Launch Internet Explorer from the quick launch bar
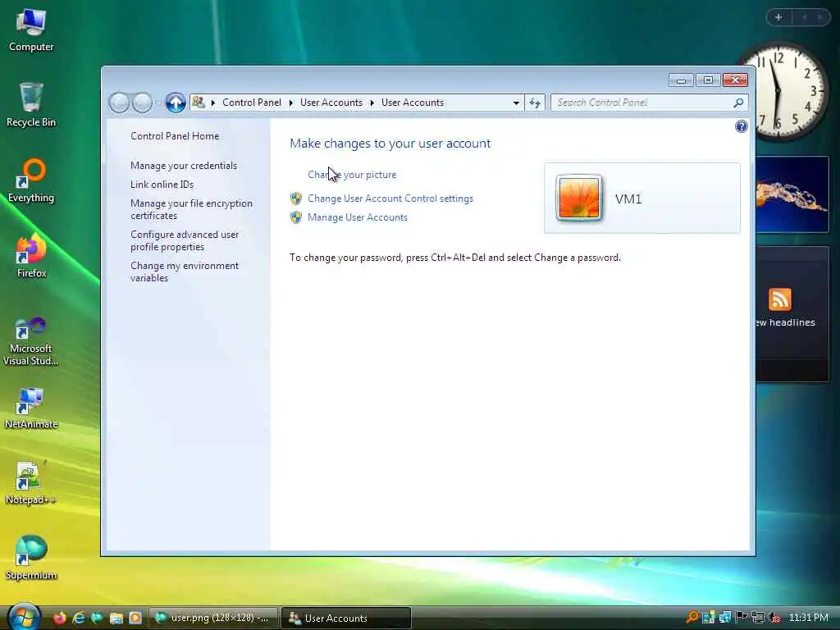 (79, 618)
